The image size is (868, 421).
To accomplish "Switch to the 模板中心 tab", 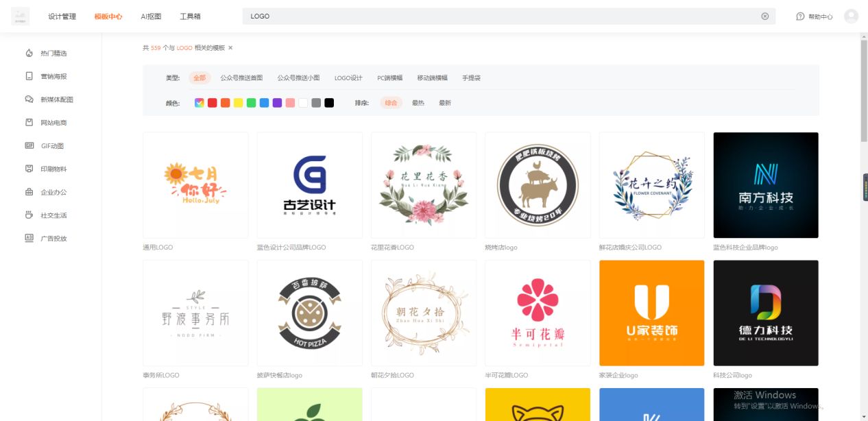I will pos(110,16).
